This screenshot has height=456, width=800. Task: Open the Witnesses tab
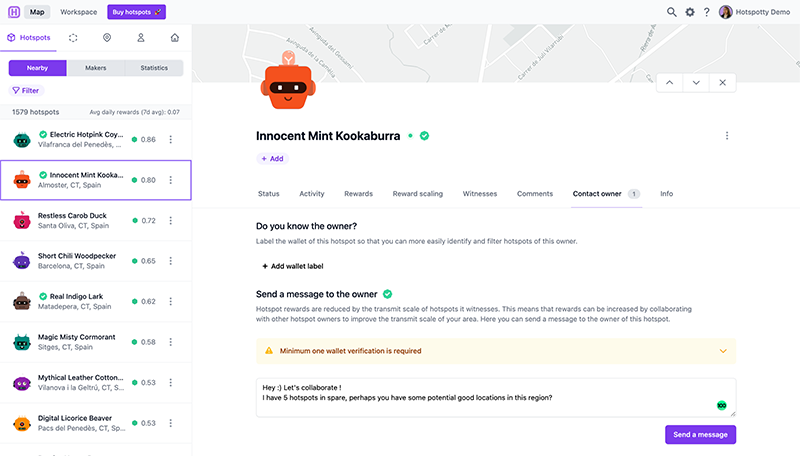pos(480,194)
